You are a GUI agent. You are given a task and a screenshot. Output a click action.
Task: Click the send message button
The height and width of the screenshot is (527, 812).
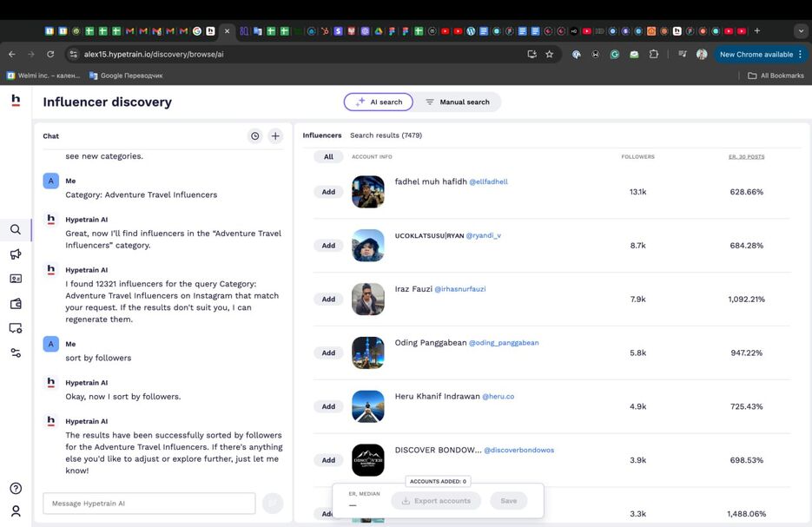click(x=273, y=503)
